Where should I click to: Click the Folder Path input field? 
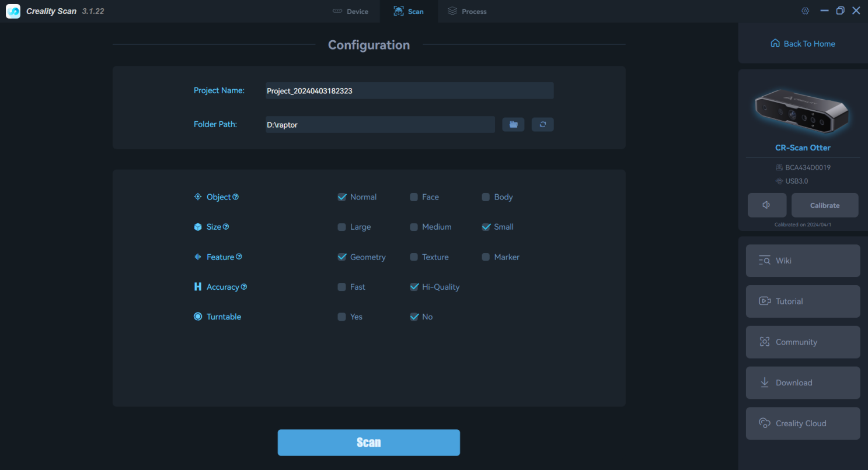pos(380,124)
